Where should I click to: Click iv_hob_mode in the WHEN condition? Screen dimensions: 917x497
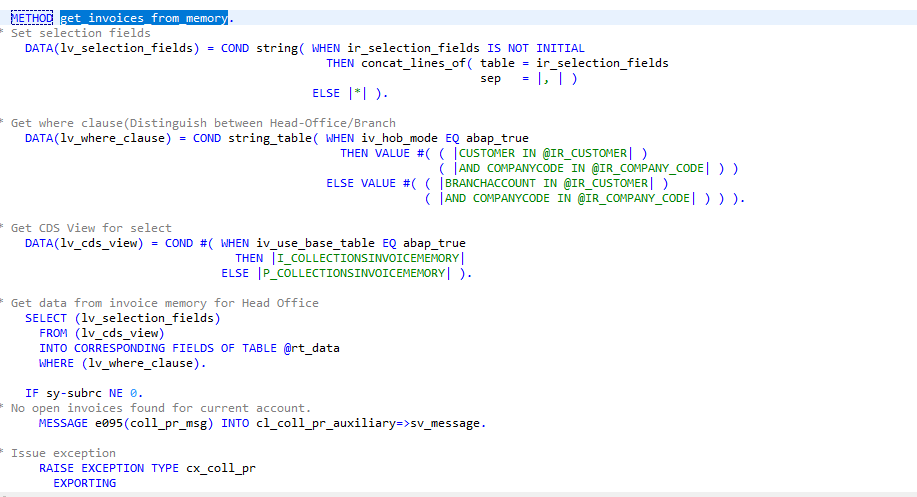(x=399, y=139)
